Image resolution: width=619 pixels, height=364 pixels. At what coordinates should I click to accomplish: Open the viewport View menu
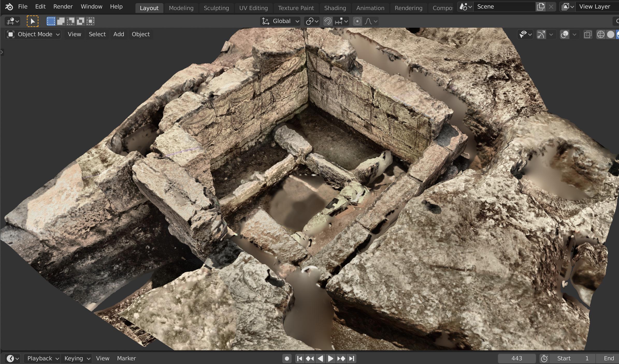coord(74,34)
